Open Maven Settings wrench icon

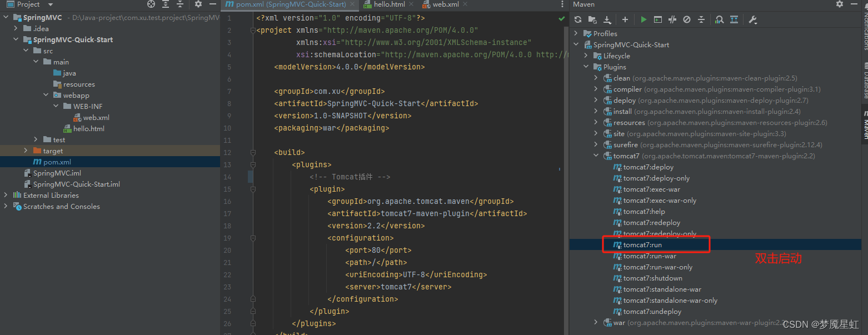pyautogui.click(x=753, y=19)
